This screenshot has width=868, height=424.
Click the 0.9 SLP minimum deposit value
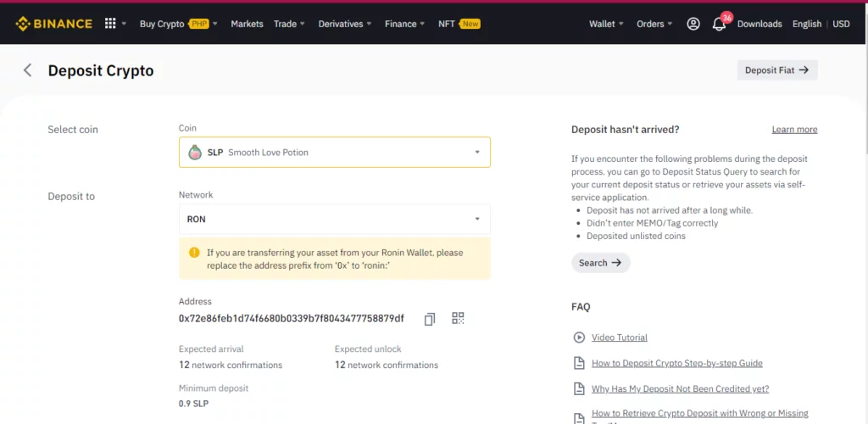[x=194, y=404]
